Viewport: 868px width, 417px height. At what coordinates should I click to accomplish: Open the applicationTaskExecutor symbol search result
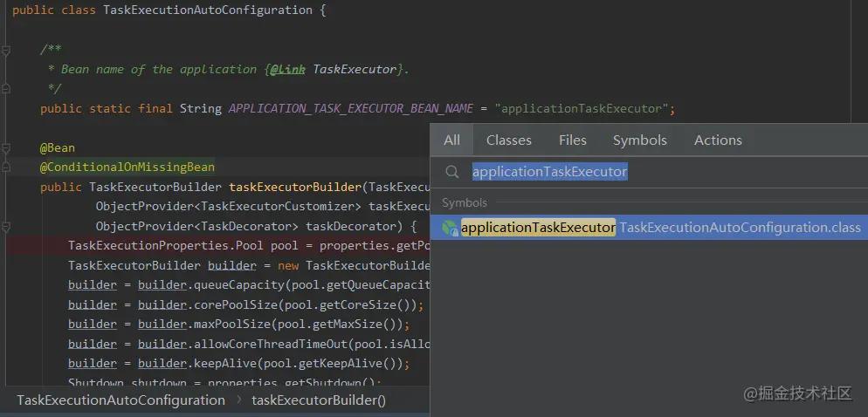coord(649,228)
